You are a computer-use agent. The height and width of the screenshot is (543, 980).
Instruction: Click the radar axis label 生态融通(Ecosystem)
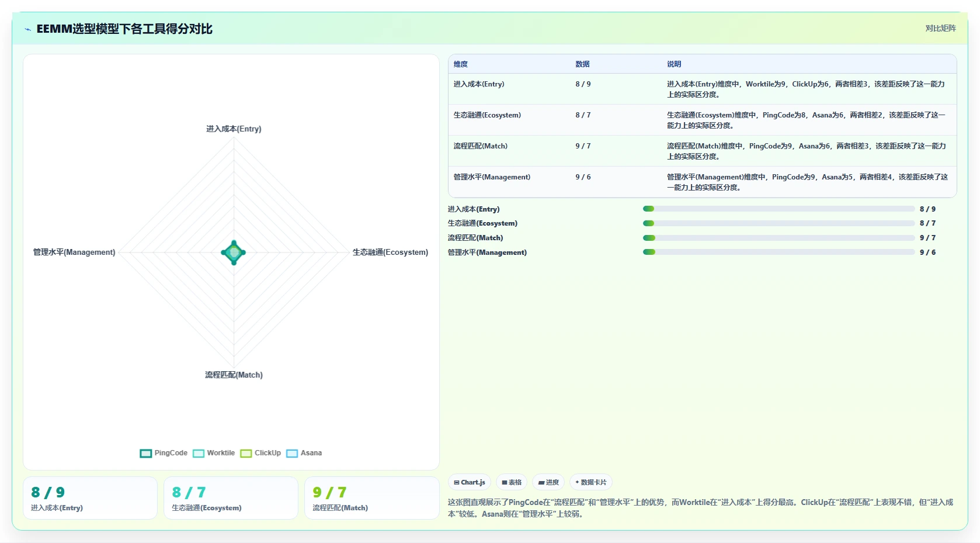390,252
